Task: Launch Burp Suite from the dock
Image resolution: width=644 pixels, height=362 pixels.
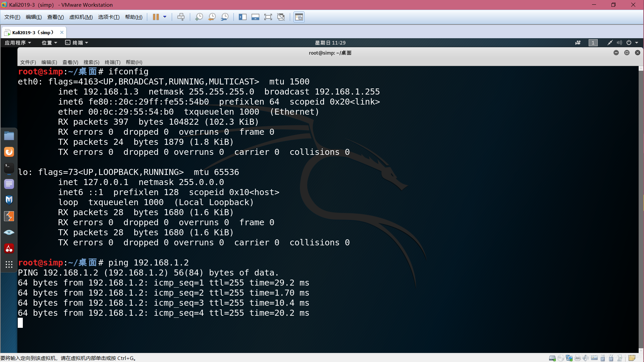Action: (x=9, y=216)
